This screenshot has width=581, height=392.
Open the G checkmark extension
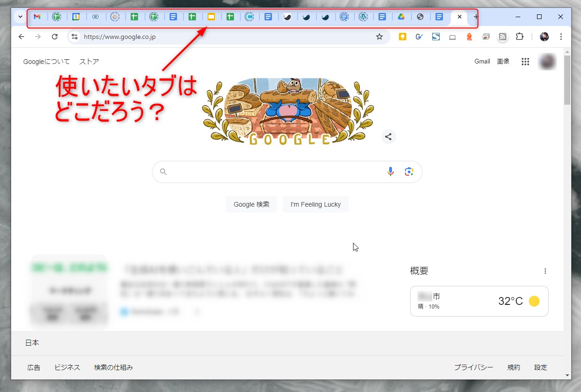tap(419, 37)
